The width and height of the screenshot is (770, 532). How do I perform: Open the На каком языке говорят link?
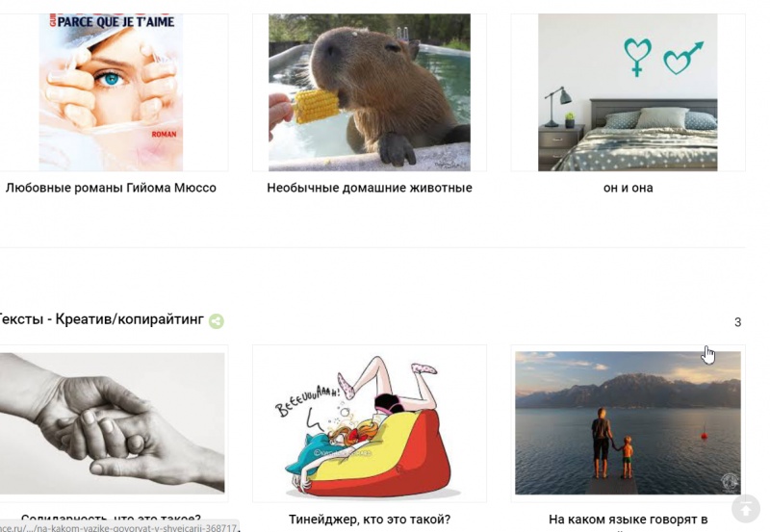(x=629, y=519)
